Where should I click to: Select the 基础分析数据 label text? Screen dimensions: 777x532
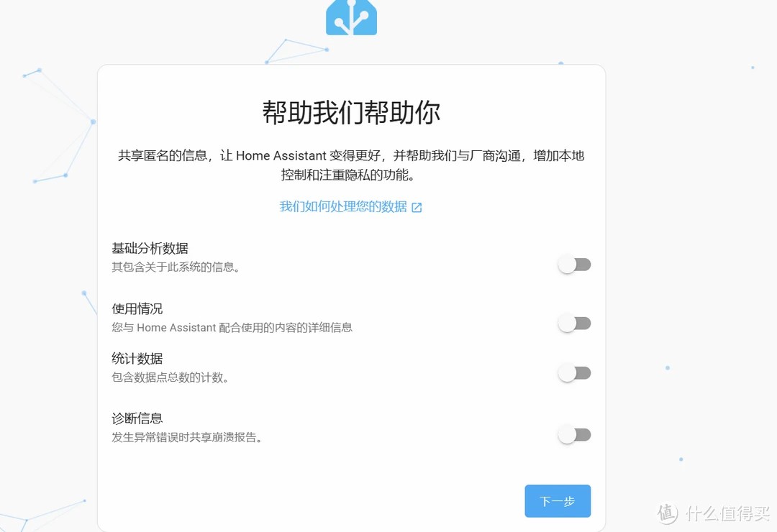tap(150, 249)
